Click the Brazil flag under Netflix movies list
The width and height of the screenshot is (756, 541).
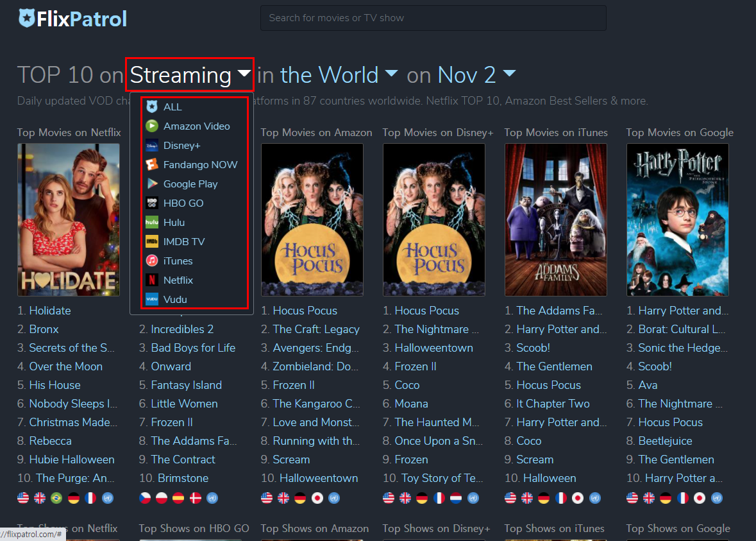(56, 498)
